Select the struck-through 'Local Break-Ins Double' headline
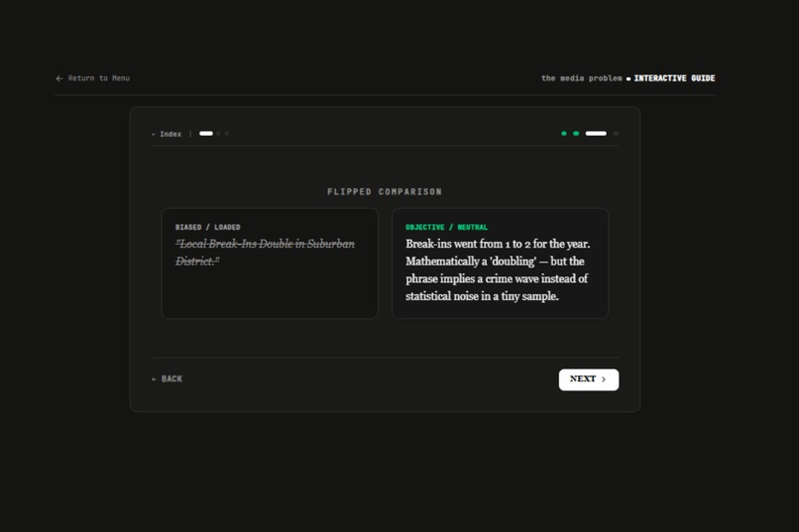This screenshot has width=799, height=532. click(x=265, y=253)
